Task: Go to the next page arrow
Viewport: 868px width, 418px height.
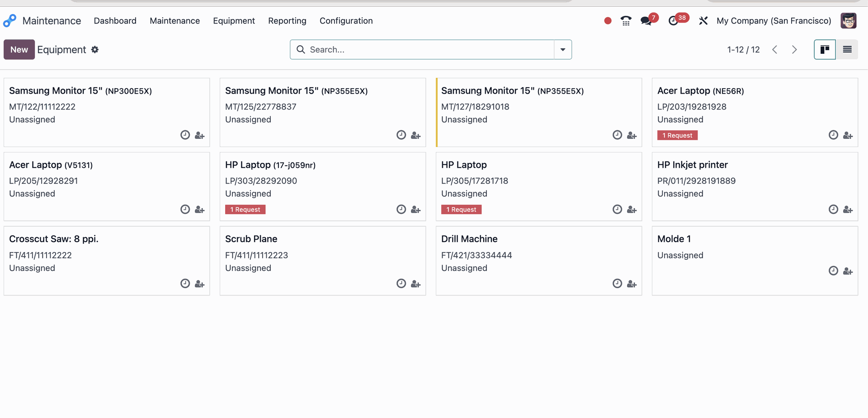Action: click(x=794, y=50)
